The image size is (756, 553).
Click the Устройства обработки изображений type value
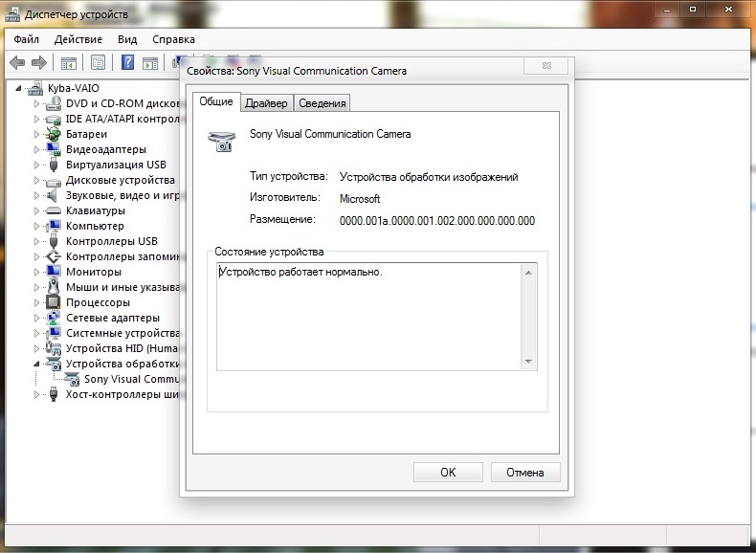click(429, 177)
